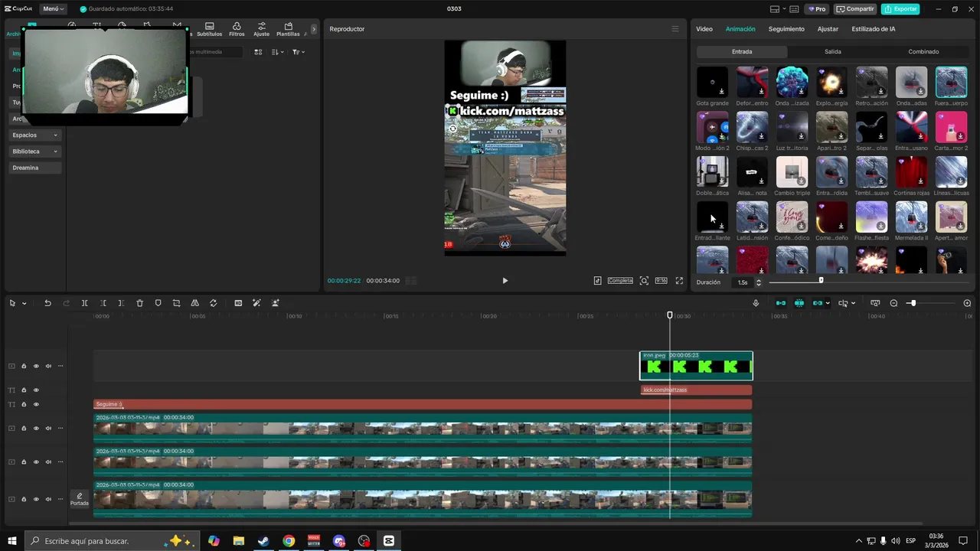
Task: Open the media filter dropdown
Action: coord(299,52)
